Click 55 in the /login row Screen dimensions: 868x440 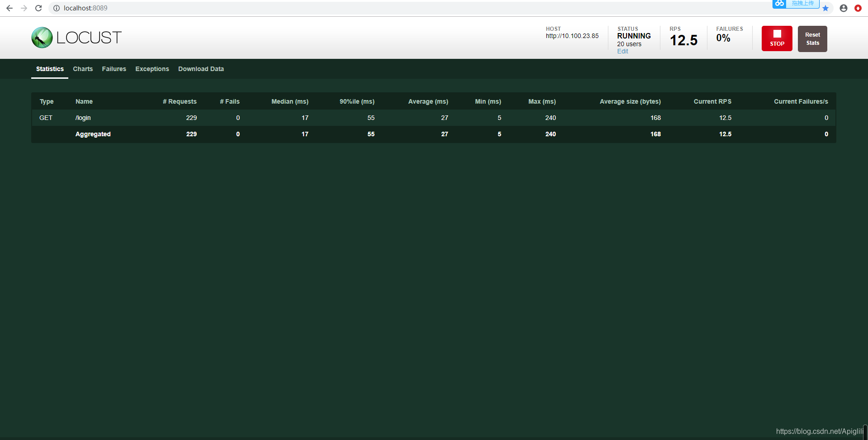pyautogui.click(x=371, y=118)
